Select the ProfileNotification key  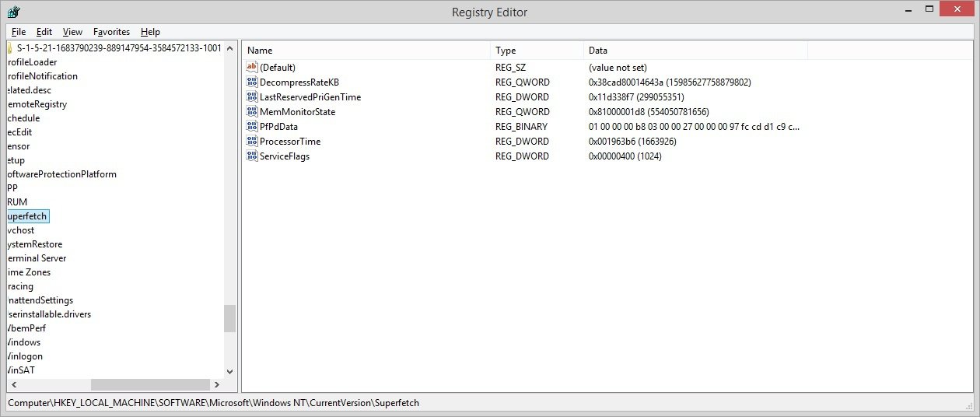pos(42,76)
